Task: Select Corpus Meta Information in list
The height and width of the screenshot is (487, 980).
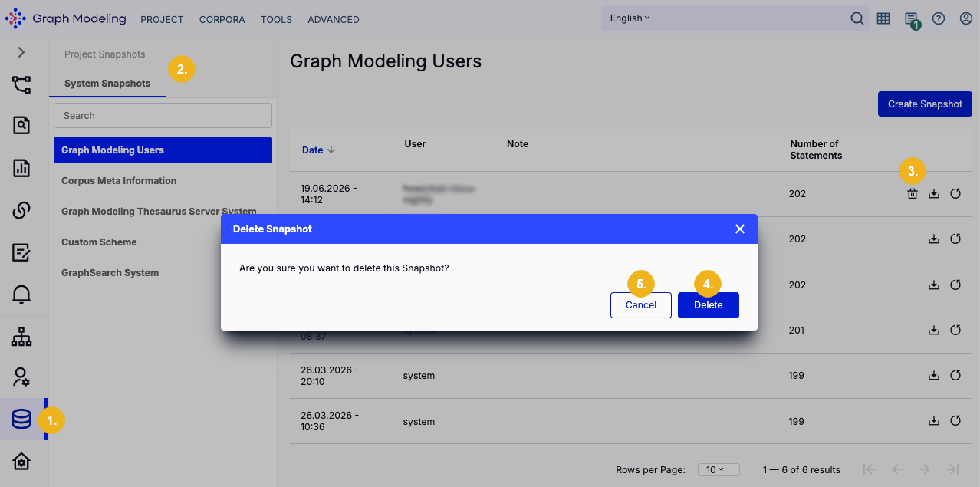Action: tap(119, 181)
